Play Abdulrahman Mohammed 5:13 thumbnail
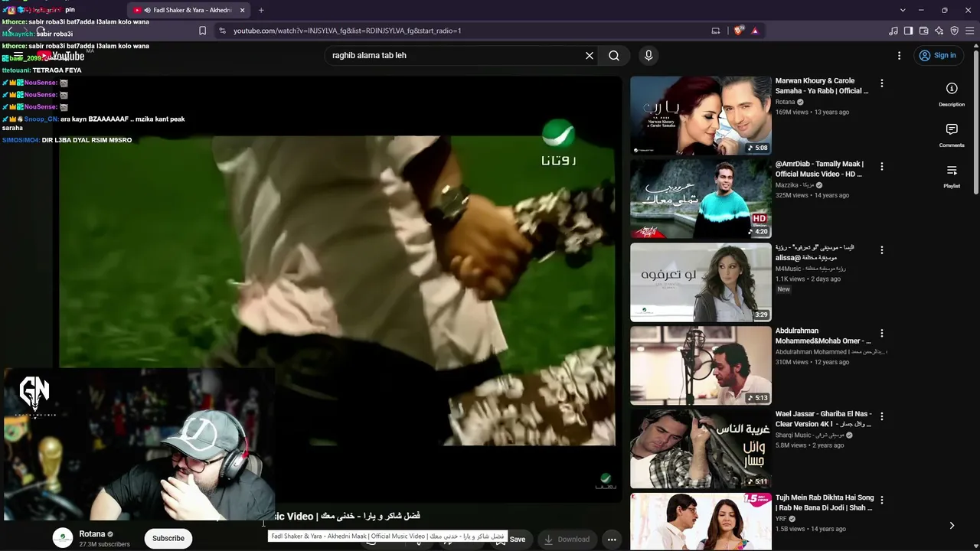The width and height of the screenshot is (980, 551). click(x=701, y=366)
